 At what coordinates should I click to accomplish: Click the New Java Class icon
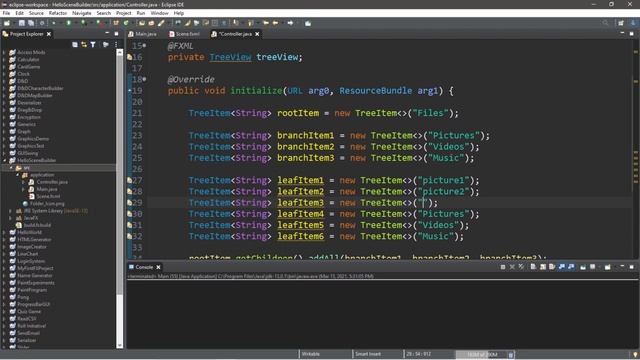pyautogui.click(x=126, y=23)
